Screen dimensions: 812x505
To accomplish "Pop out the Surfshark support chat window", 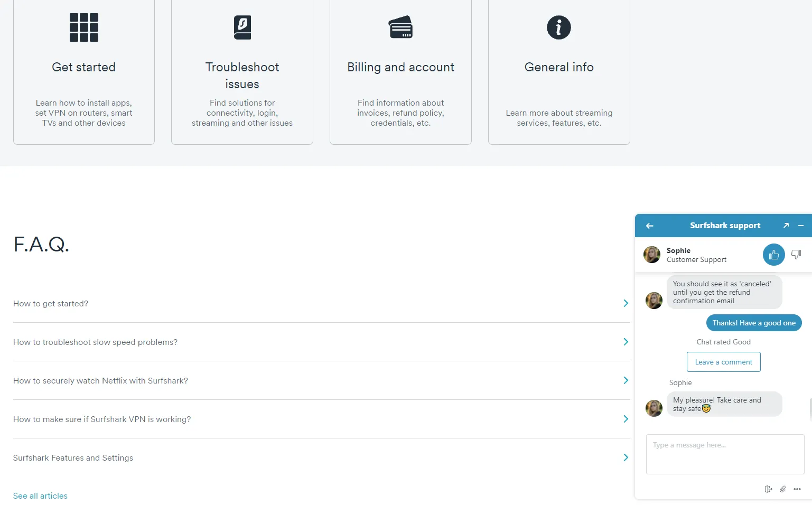I will coord(786,226).
